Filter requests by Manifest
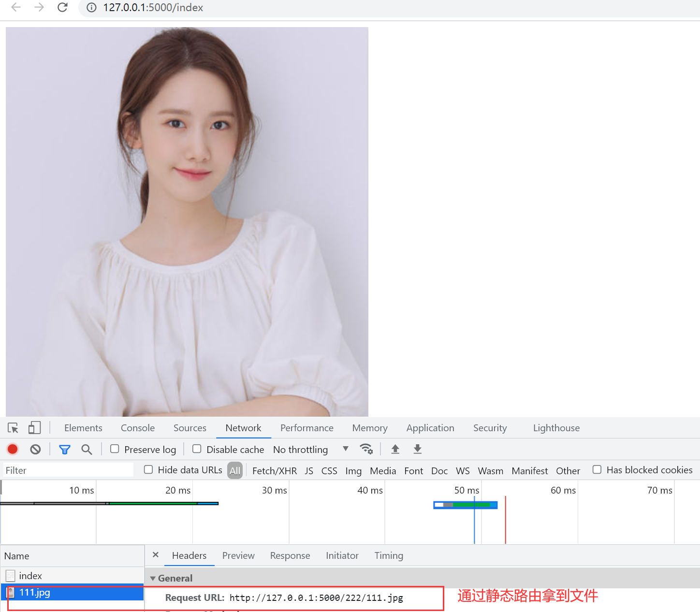The height and width of the screenshot is (612, 700). pos(530,470)
